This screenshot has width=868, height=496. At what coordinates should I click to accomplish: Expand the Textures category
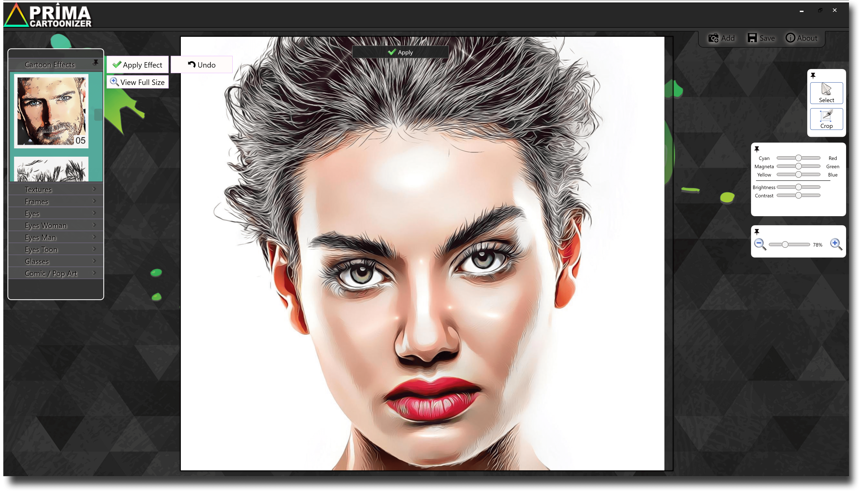pos(56,189)
